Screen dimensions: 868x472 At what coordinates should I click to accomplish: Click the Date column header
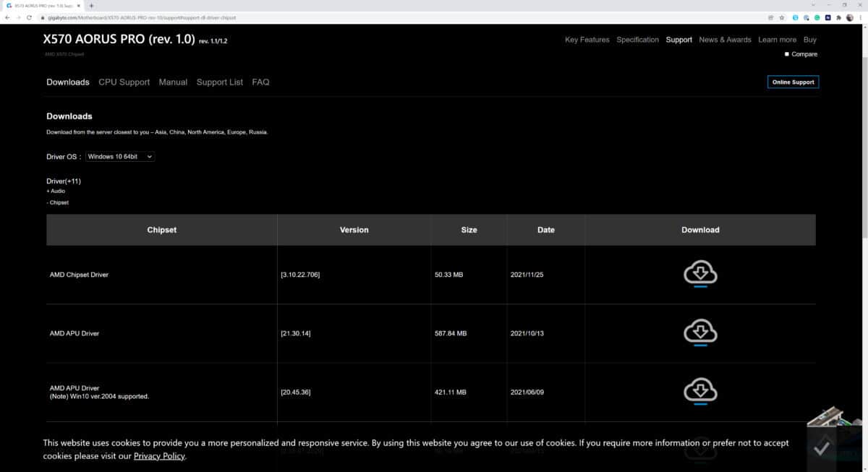[546, 230]
